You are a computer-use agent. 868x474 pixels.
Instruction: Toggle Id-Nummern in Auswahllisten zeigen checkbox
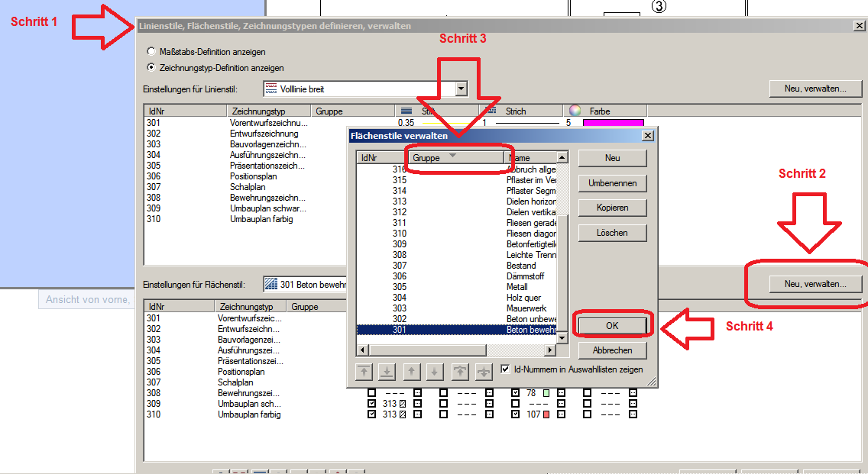505,369
